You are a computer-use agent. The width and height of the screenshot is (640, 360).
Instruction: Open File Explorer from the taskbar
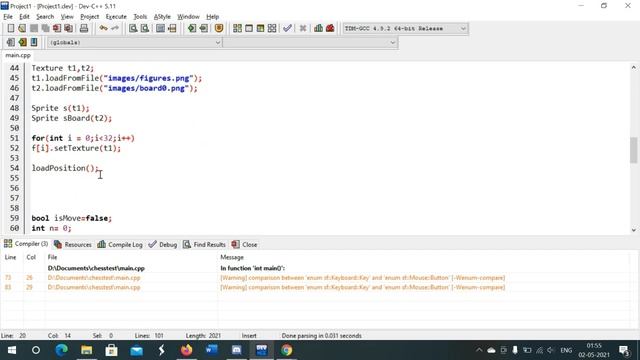(x=87, y=350)
